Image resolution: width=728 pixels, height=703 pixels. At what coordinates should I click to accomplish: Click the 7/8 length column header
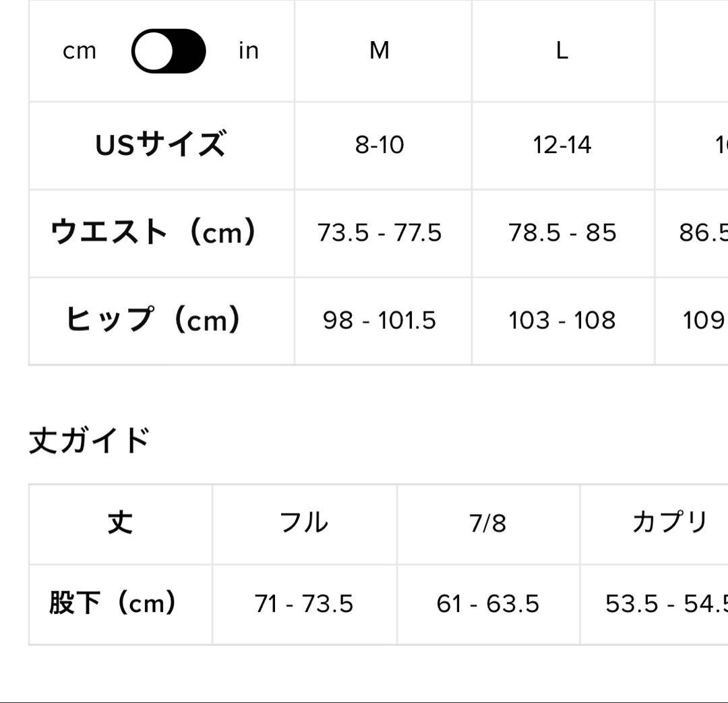(x=489, y=523)
